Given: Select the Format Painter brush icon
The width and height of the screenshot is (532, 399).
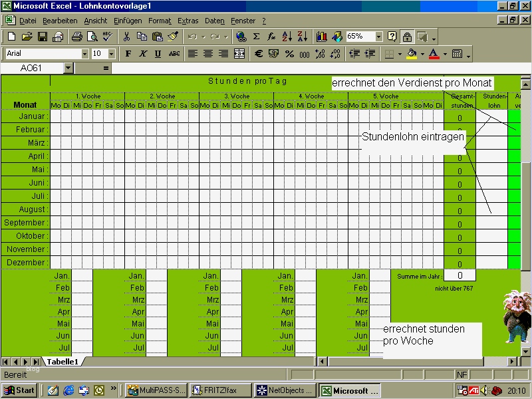Looking at the screenshot, I should click(x=173, y=37).
